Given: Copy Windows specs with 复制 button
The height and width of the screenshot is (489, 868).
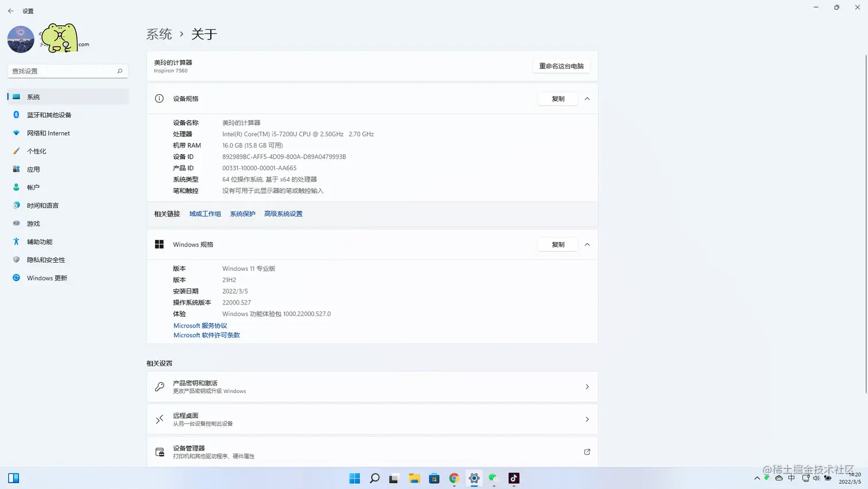Looking at the screenshot, I should tap(558, 245).
